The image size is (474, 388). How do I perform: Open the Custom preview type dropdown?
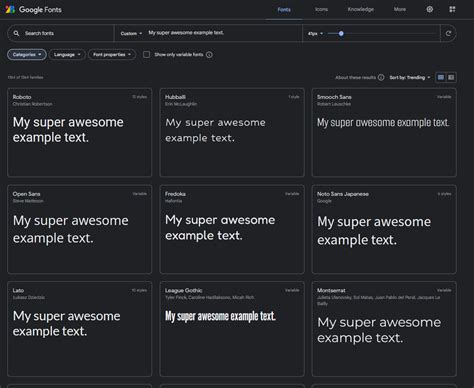click(x=131, y=33)
